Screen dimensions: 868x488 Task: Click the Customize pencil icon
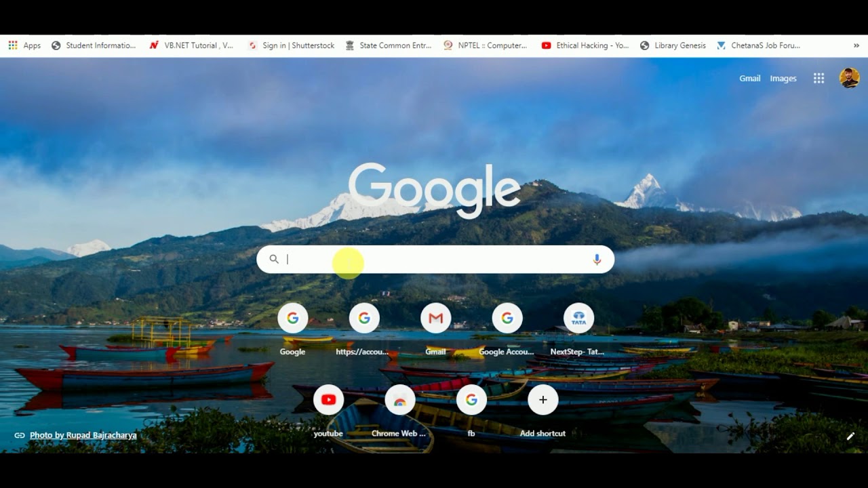[x=850, y=436]
